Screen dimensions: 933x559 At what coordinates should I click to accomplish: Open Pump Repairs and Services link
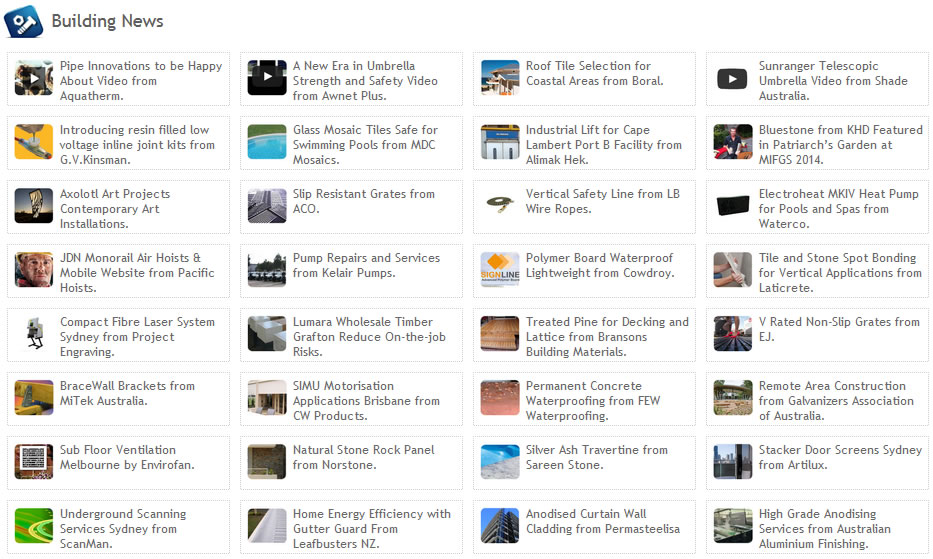(x=367, y=266)
